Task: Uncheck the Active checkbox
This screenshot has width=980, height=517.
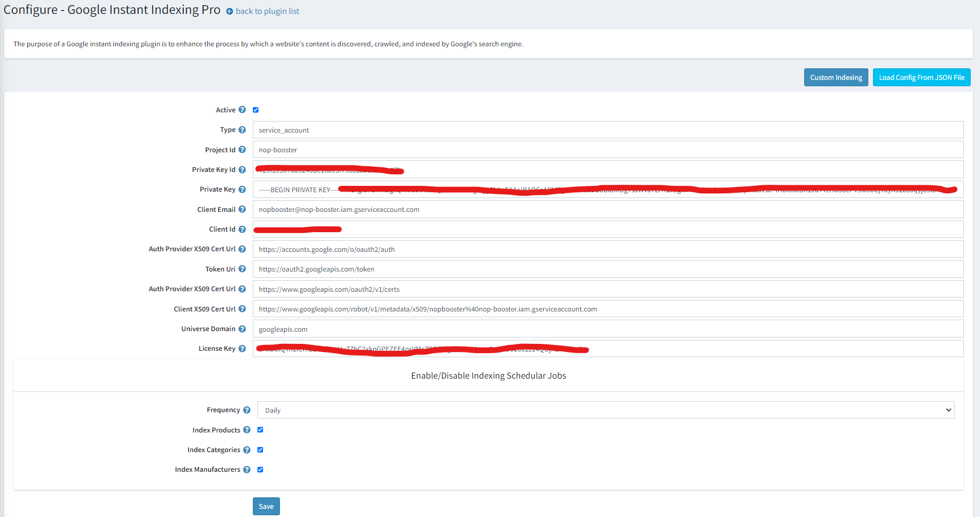Action: point(256,110)
